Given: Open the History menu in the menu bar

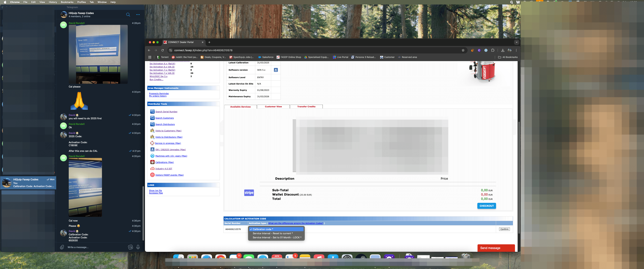Looking at the screenshot, I should coord(53,2).
